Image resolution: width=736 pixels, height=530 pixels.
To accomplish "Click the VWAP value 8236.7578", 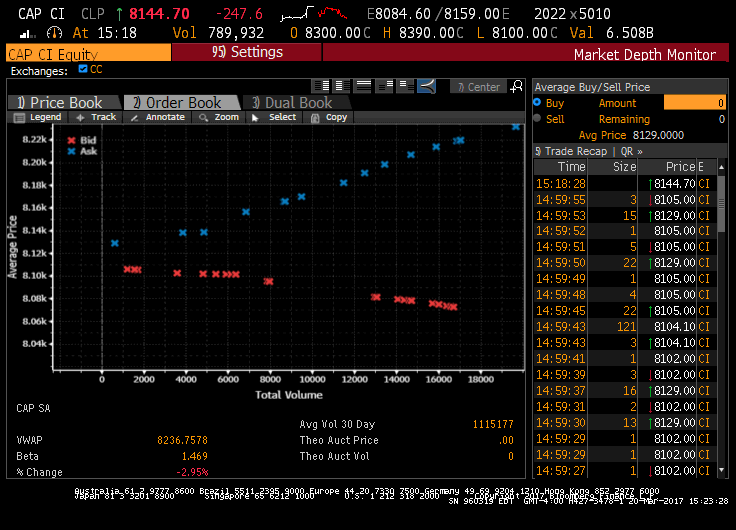I will point(182,440).
